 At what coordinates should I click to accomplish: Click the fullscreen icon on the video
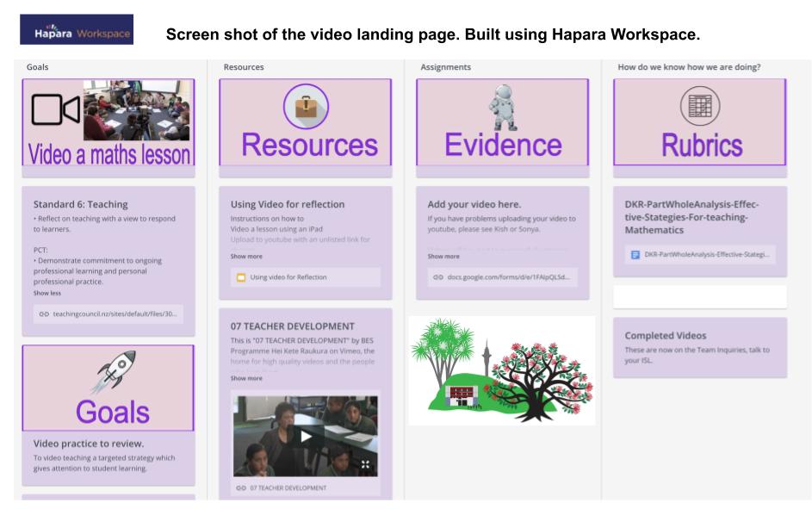(x=365, y=464)
